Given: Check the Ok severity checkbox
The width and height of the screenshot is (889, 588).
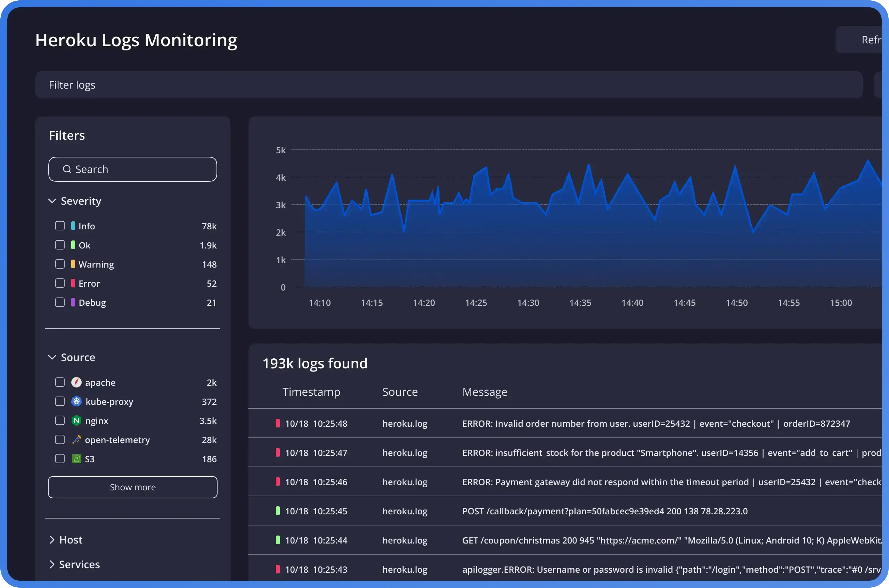Looking at the screenshot, I should tap(60, 245).
